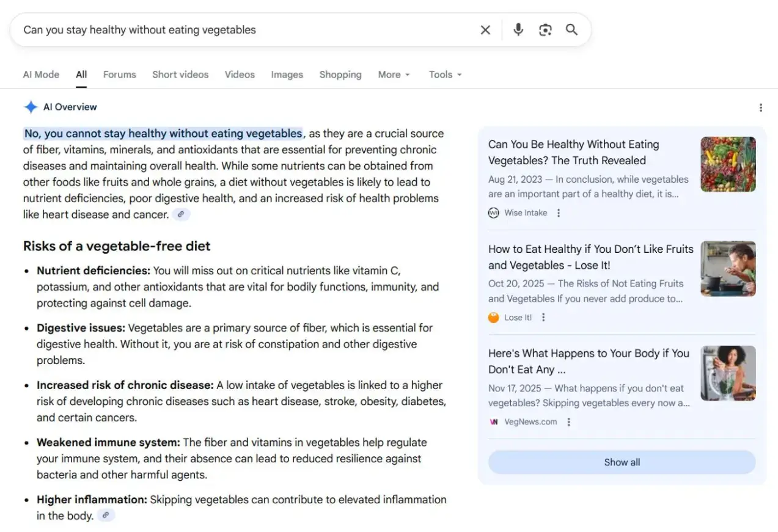Screen dimensions: 778x532
Task: Click the magnifying glass search icon
Action: pyautogui.click(x=571, y=30)
